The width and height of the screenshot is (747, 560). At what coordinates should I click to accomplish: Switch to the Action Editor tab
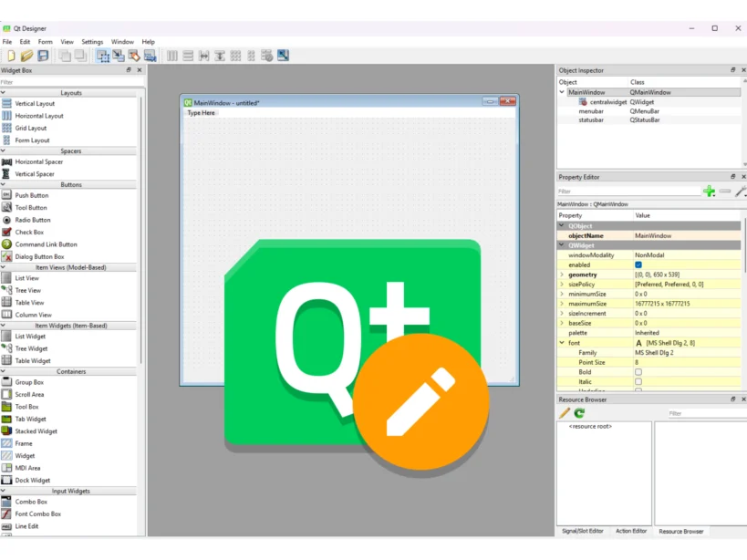point(631,531)
